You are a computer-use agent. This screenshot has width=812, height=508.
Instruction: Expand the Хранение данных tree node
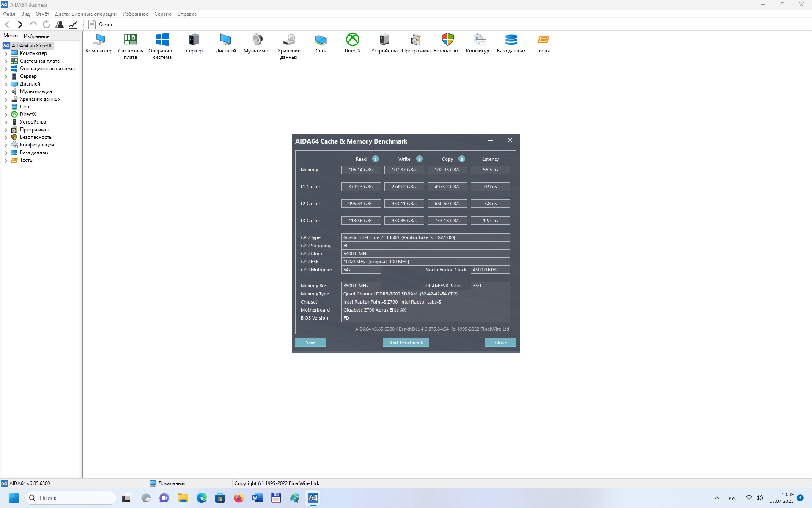tap(6, 99)
